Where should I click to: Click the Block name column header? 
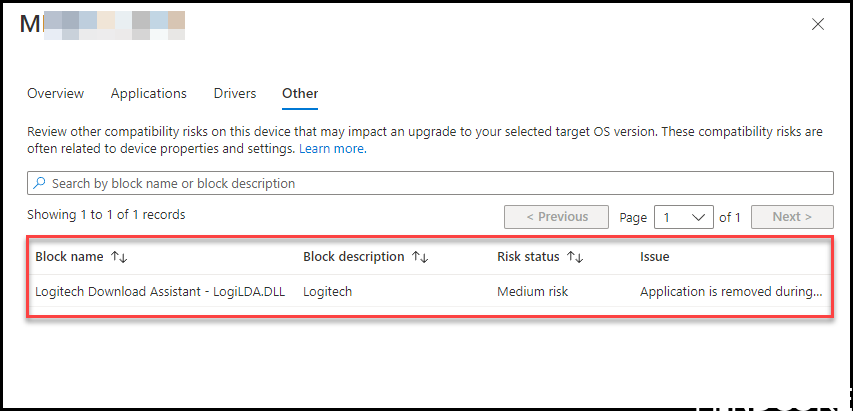pyautogui.click(x=69, y=257)
